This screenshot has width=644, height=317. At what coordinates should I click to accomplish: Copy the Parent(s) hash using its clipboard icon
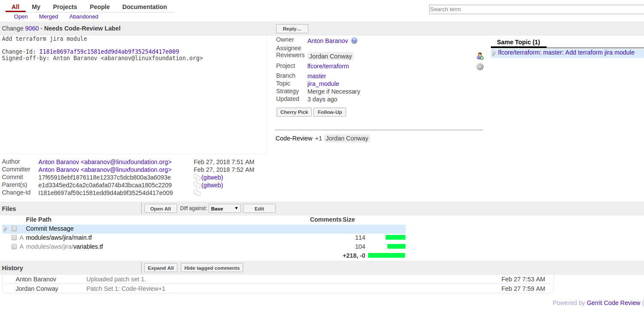click(197, 185)
